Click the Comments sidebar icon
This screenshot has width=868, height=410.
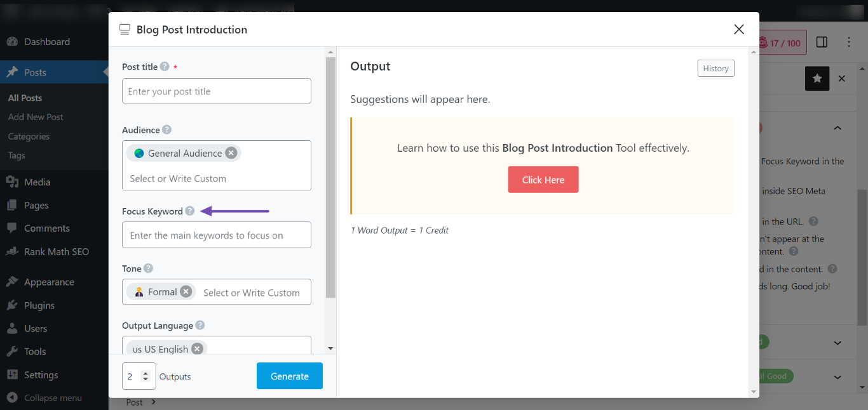[12, 228]
